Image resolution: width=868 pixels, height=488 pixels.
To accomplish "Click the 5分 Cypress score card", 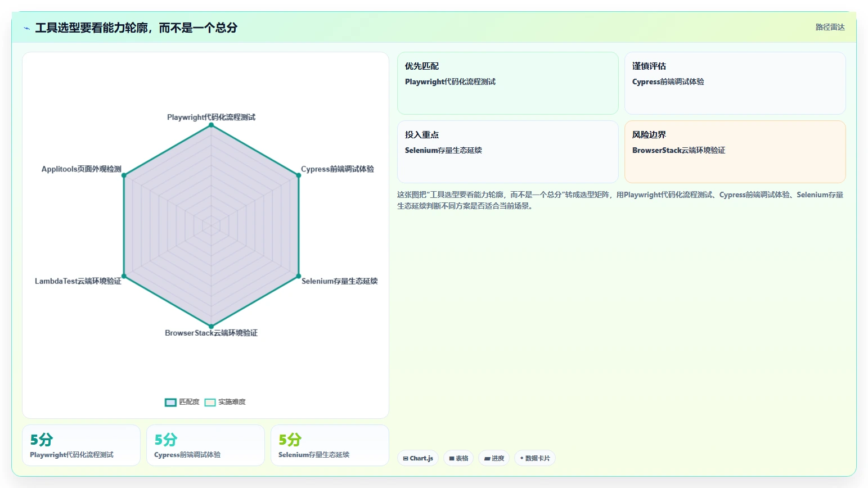I will coord(206,445).
